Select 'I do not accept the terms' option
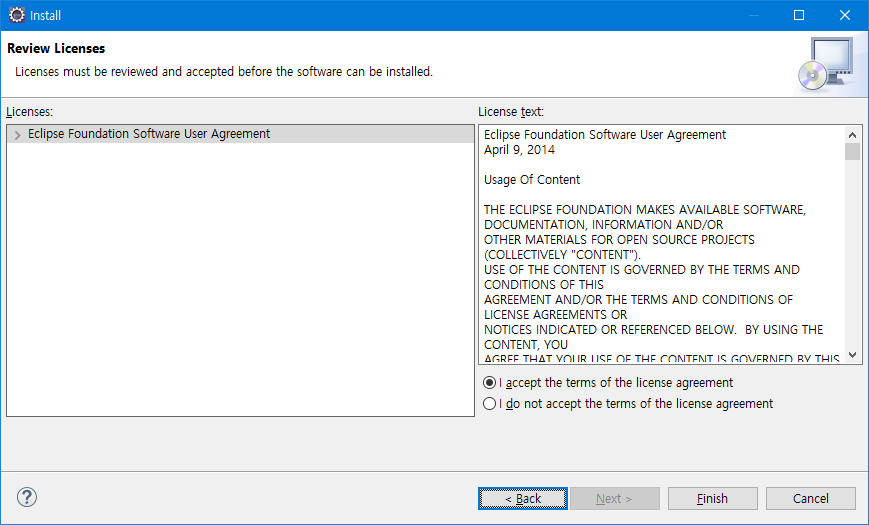 point(489,404)
